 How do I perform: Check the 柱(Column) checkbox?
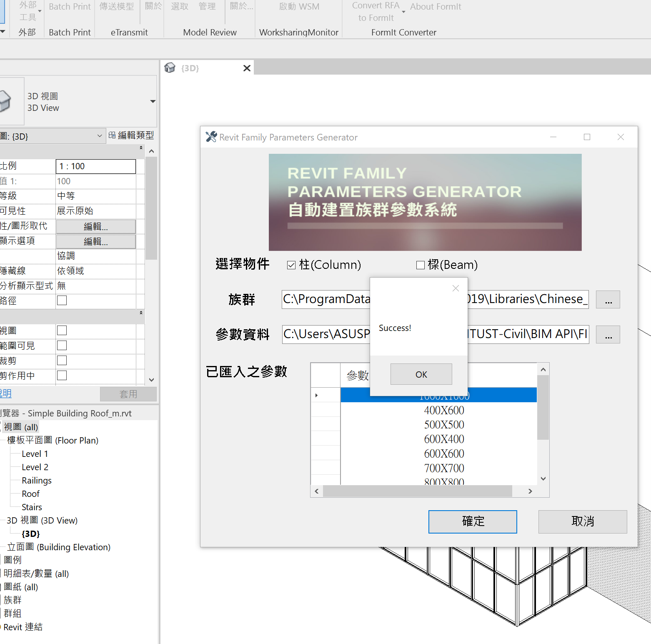click(291, 265)
